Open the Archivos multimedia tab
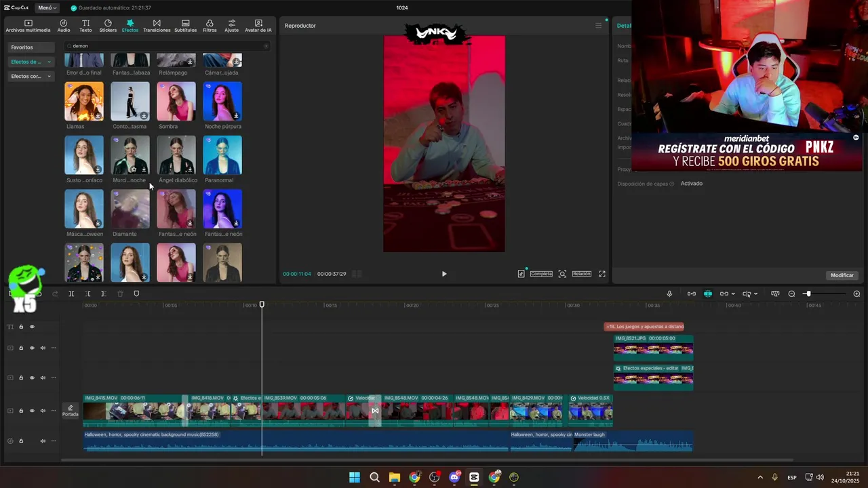Viewport: 868px width, 488px height. [x=28, y=26]
